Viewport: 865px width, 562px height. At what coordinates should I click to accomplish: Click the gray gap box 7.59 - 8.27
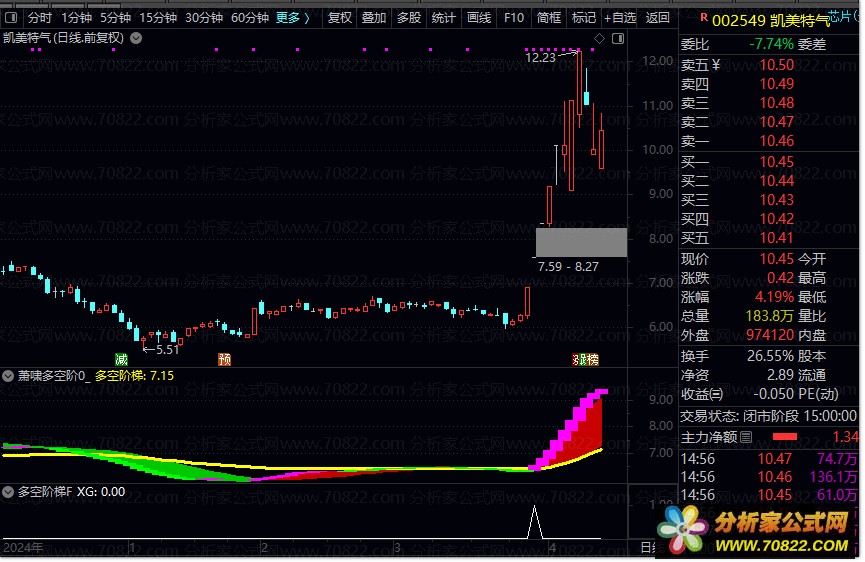[x=581, y=243]
